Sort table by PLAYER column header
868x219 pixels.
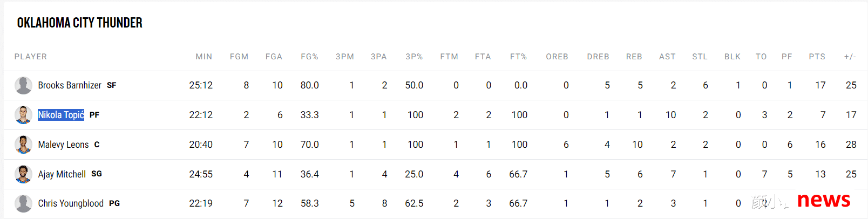[31, 57]
